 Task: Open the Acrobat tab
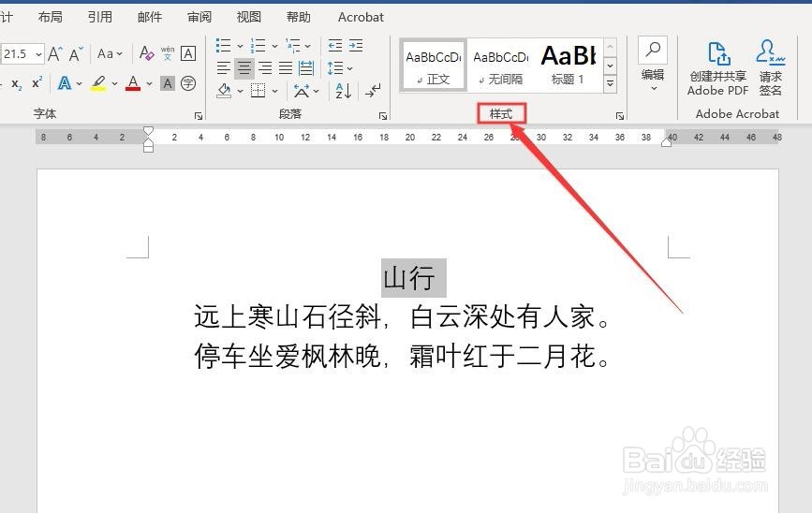click(x=361, y=17)
